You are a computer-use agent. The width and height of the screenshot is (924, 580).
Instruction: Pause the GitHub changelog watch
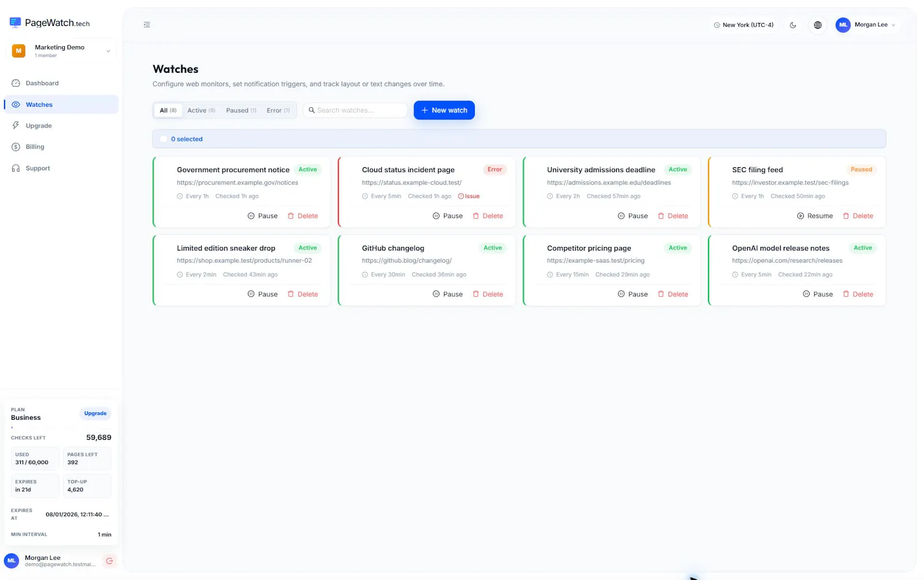tap(448, 294)
